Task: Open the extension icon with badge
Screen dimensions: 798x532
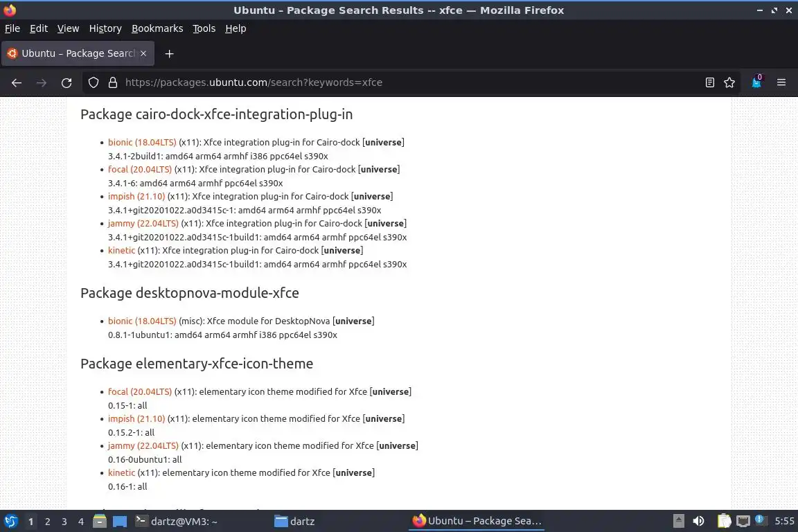Action: tap(756, 82)
